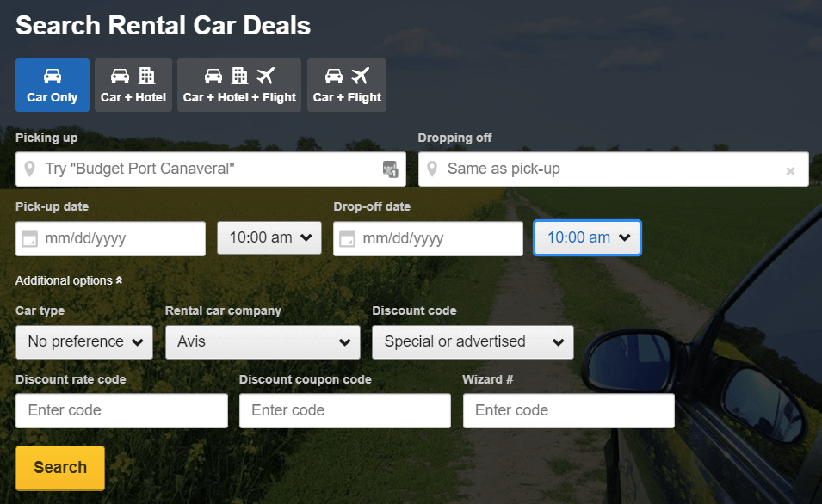Choose the Car + Hotel + Flight tab
The height and width of the screenshot is (504, 822).
click(240, 85)
